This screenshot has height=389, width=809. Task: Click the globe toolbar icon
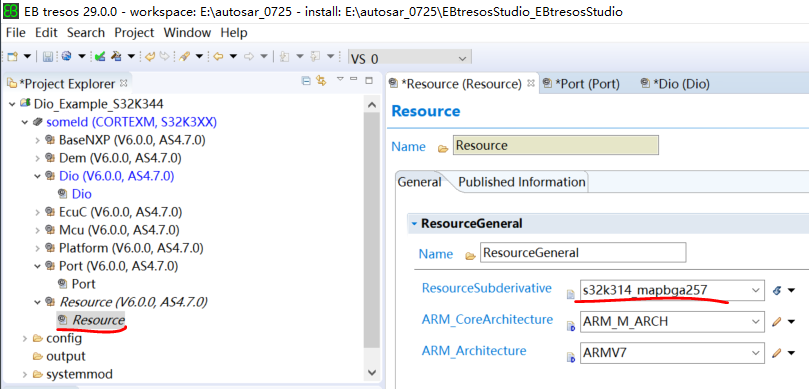click(x=66, y=56)
